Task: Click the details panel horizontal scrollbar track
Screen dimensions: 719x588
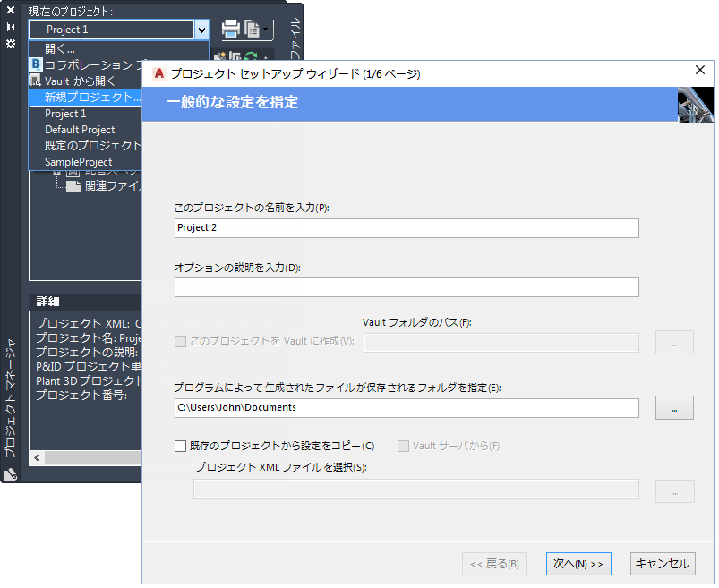Action: tap(92, 457)
